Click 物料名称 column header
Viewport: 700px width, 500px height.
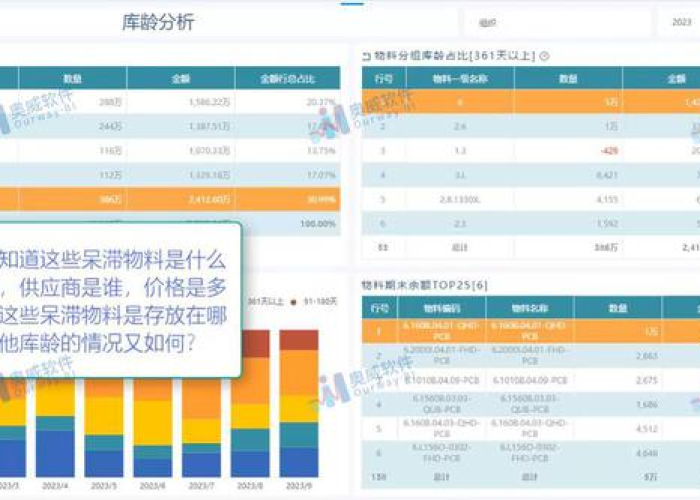click(529, 308)
